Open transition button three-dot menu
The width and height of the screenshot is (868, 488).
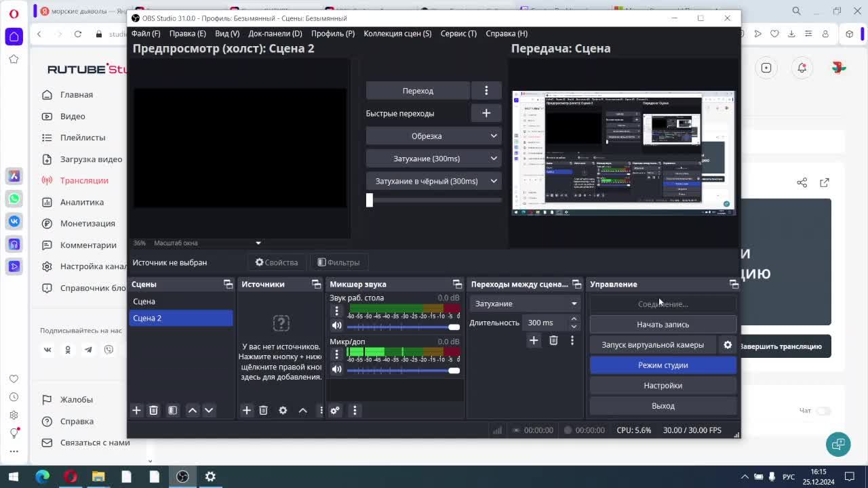pyautogui.click(x=486, y=91)
